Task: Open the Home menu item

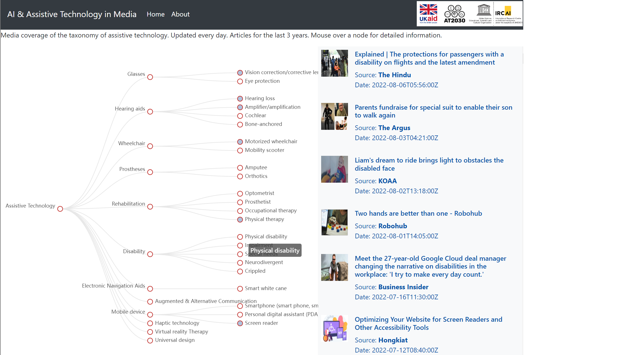Action: [155, 14]
